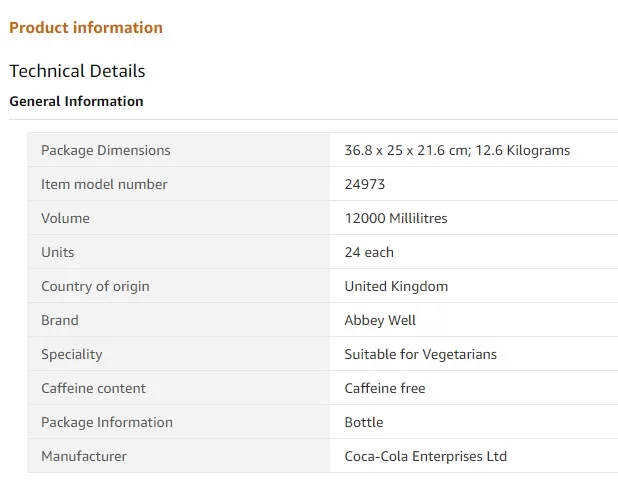
Task: Click the Package Dimensions label
Action: [105, 150]
